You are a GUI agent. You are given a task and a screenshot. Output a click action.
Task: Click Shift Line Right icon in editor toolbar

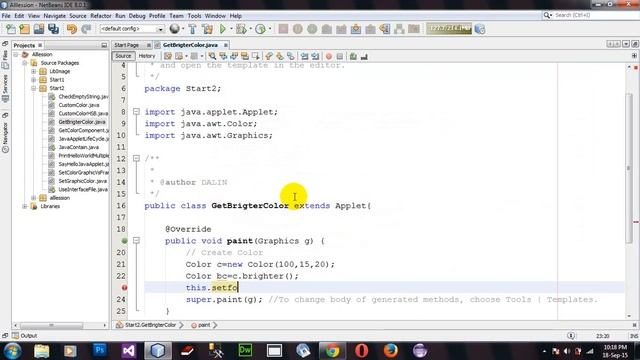[315, 56]
